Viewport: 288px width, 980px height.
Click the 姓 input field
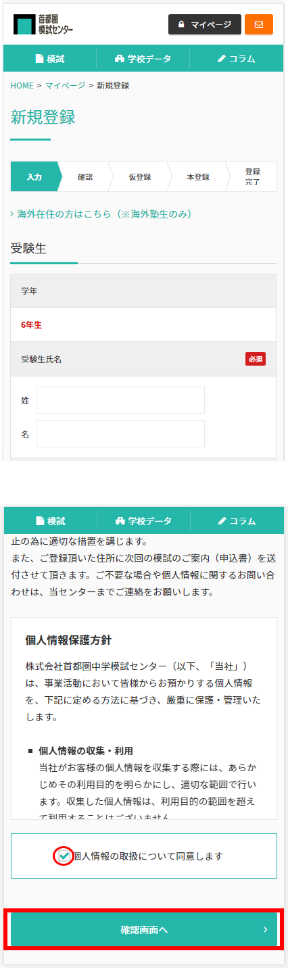click(x=120, y=400)
